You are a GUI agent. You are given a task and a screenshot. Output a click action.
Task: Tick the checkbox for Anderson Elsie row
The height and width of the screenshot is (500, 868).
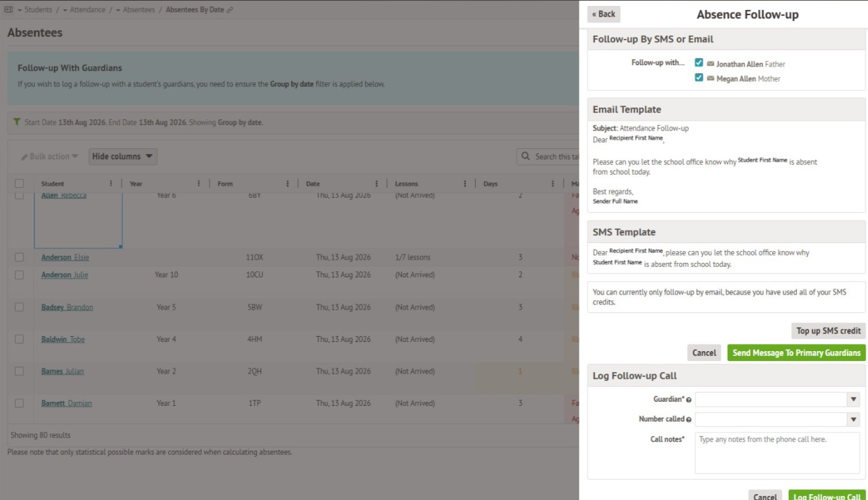coord(19,257)
